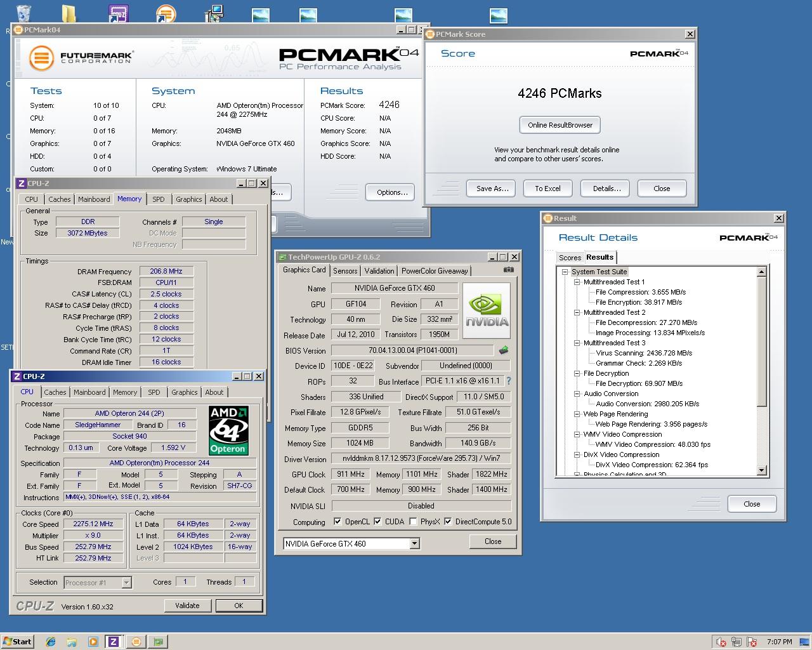The height and width of the screenshot is (650, 812).
Task: Select the CPU-Z taskbar button
Action: click(x=114, y=642)
